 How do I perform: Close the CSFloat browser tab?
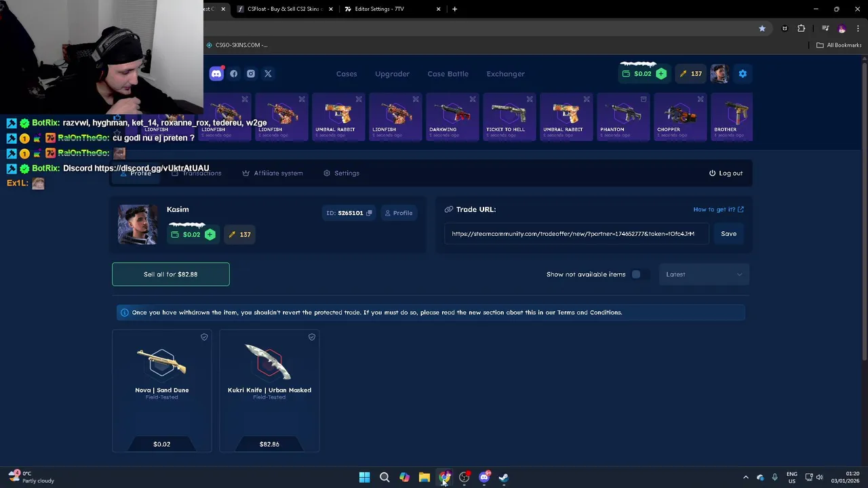331,9
